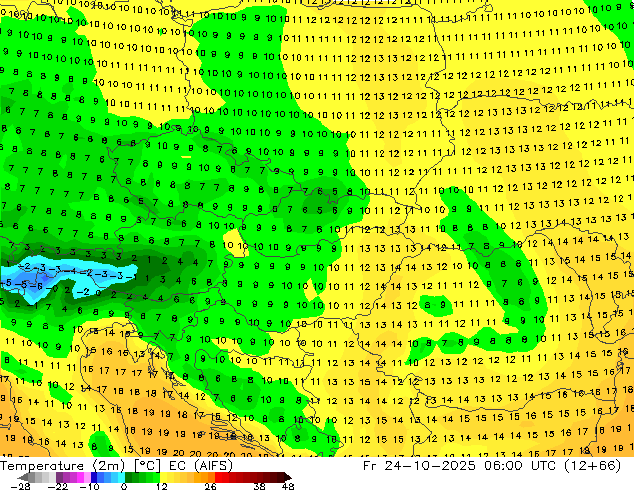Pick the pure red swatch above 26
The height and width of the screenshot is (490, 634).
tap(218, 477)
